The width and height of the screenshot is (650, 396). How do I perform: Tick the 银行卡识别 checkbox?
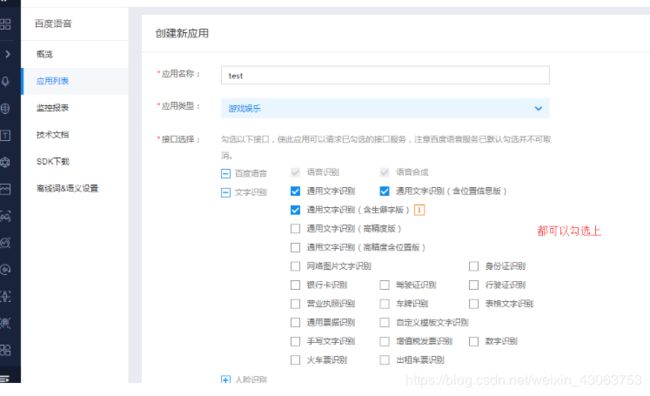click(x=295, y=285)
